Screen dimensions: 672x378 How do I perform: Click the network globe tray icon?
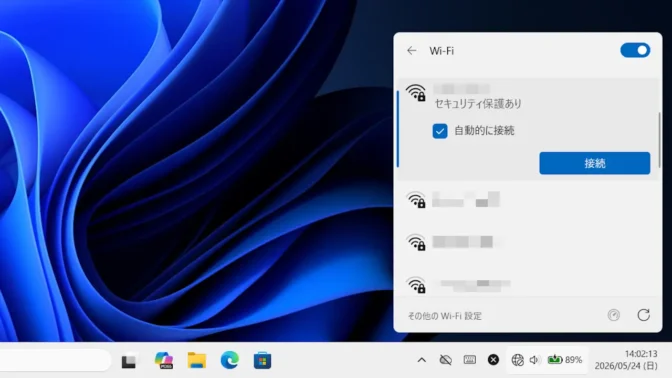pos(517,360)
